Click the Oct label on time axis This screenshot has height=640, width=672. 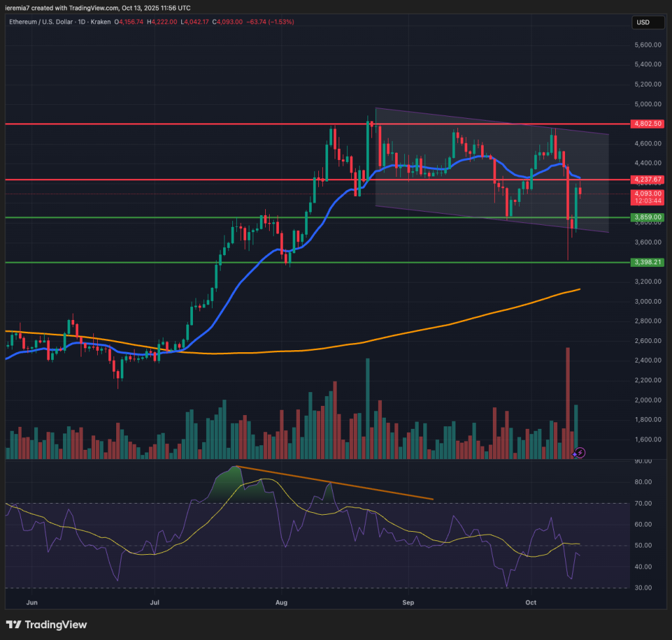[x=532, y=601]
